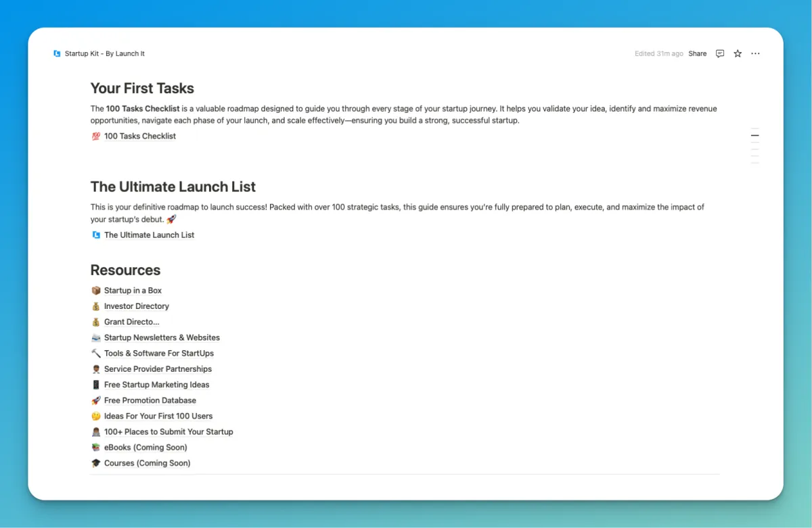Screen dimensions: 812x528
Task: Click the icon beside 100+ Places to Submit
Action: pyautogui.click(x=95, y=431)
